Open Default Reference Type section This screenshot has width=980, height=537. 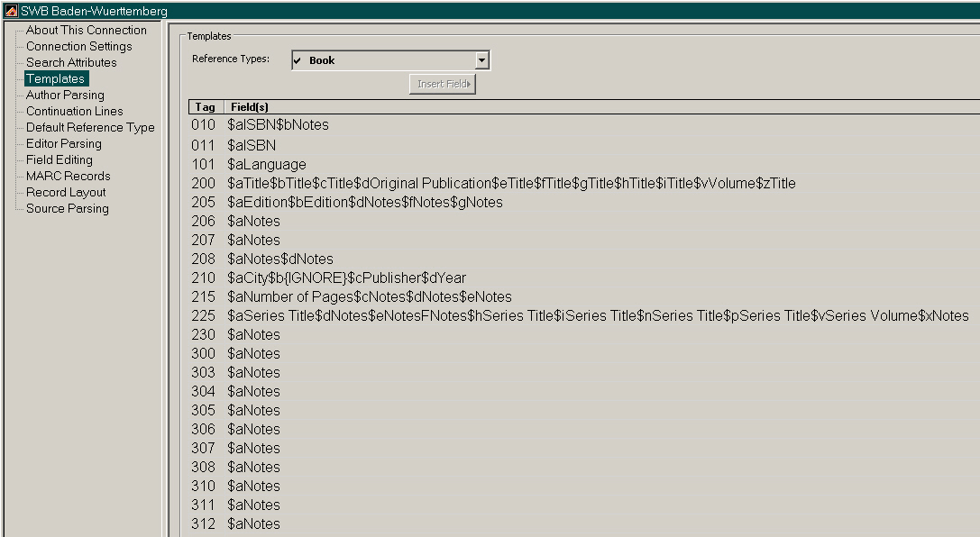coord(90,127)
